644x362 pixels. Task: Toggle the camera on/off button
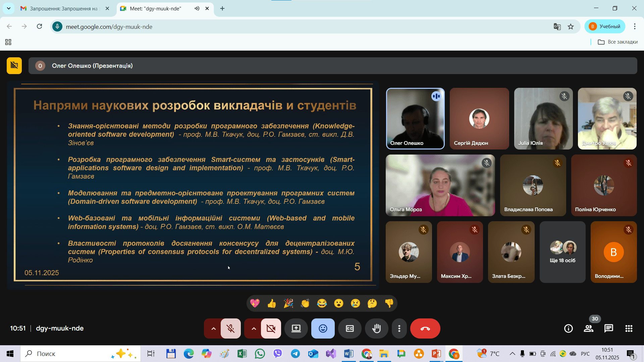click(x=271, y=328)
